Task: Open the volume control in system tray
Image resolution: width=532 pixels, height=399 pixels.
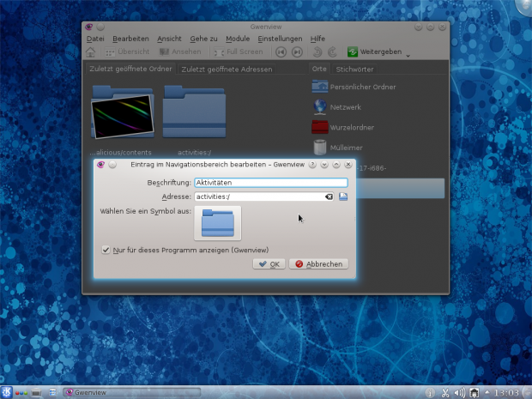Action: tap(460, 393)
